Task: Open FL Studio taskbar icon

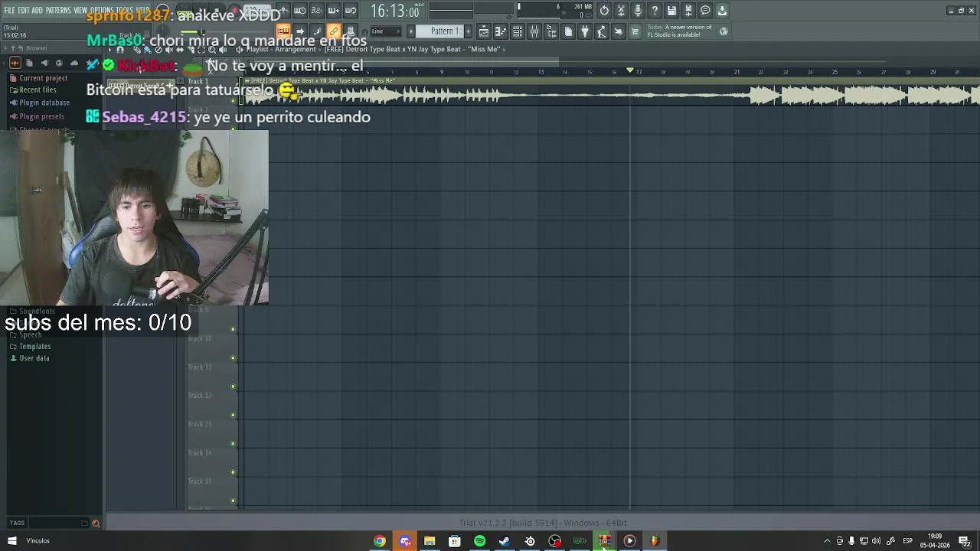Action: pyautogui.click(x=655, y=541)
